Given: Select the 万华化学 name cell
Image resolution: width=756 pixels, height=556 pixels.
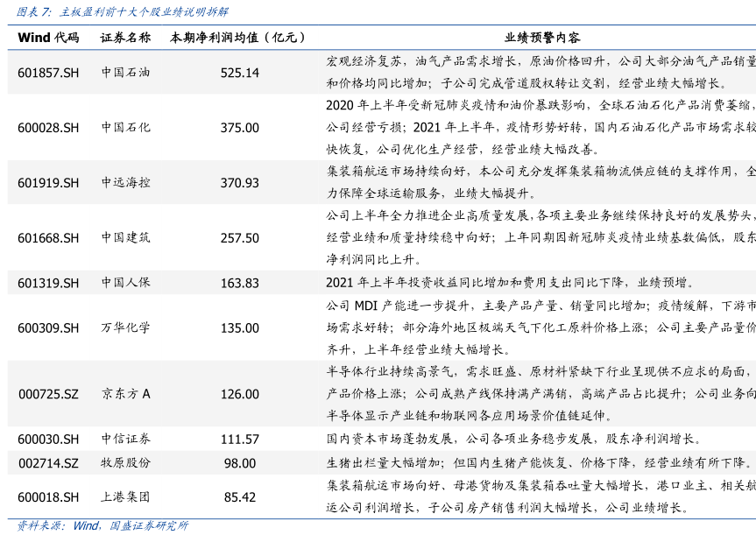Looking at the screenshot, I should (125, 327).
